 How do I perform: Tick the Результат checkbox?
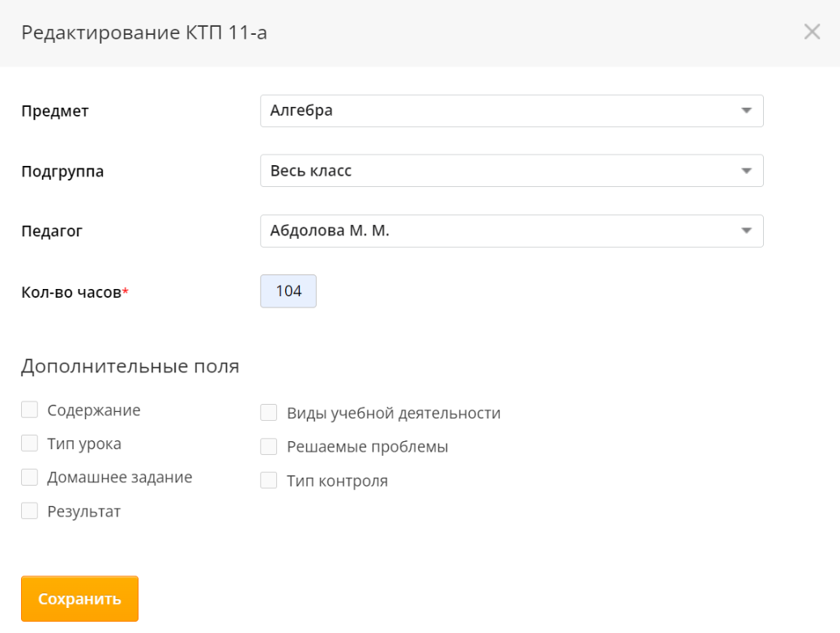pyautogui.click(x=30, y=511)
